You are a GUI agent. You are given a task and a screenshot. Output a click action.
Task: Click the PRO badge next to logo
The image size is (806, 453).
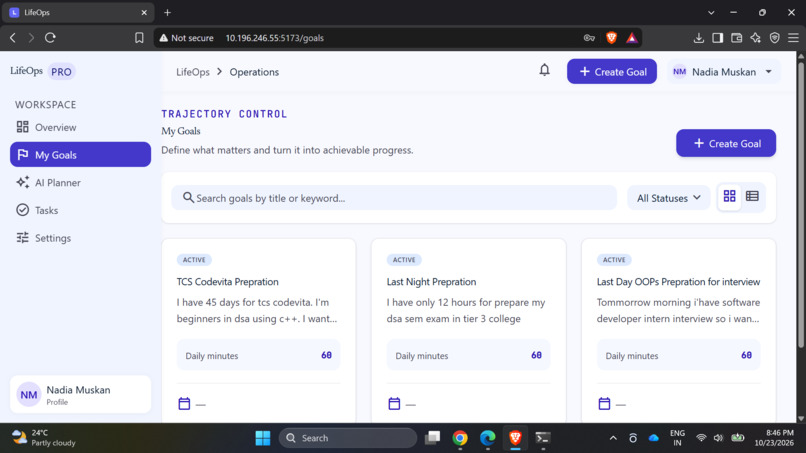[x=61, y=71]
